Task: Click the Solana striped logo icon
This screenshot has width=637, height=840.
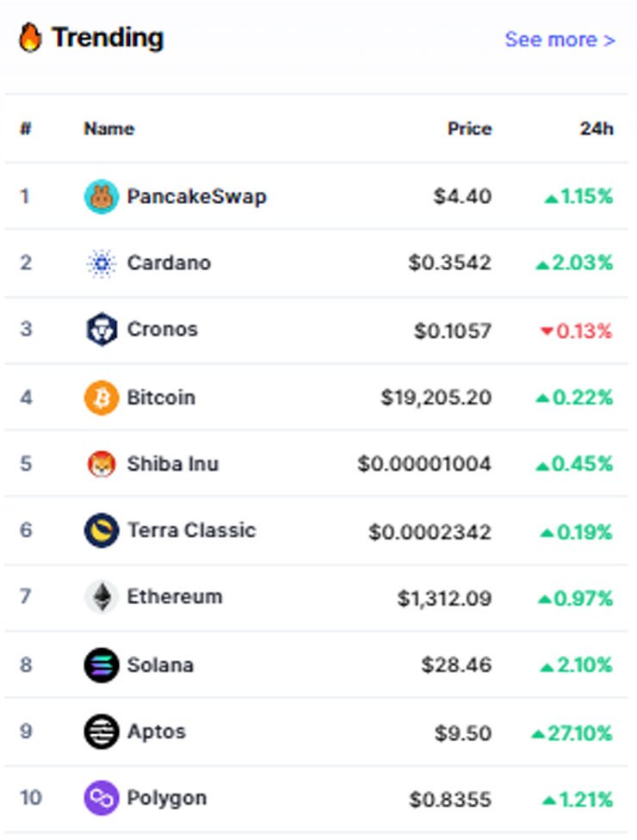Action: pos(102,665)
